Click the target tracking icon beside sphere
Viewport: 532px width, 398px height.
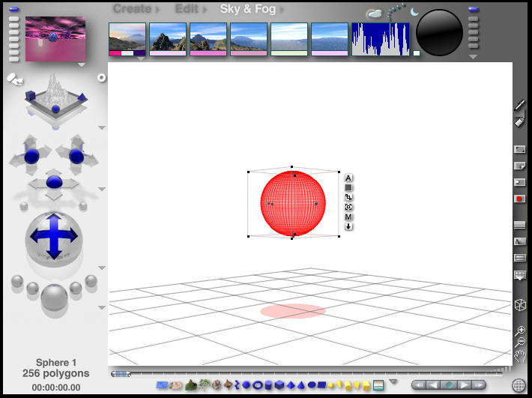(x=348, y=207)
